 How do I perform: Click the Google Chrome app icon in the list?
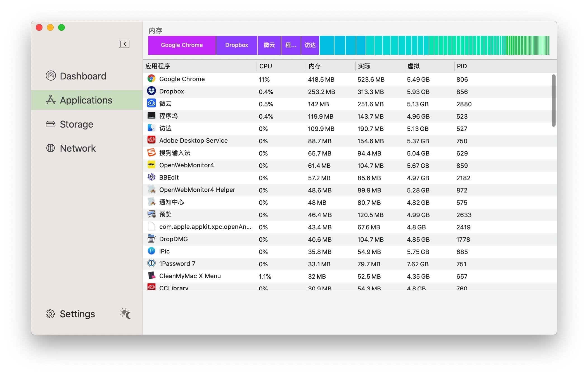151,79
